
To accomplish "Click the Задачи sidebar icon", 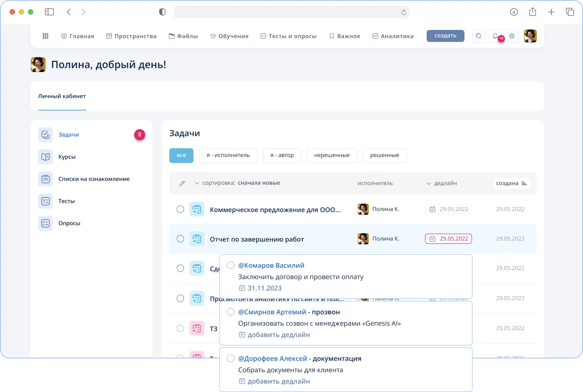I will point(46,135).
